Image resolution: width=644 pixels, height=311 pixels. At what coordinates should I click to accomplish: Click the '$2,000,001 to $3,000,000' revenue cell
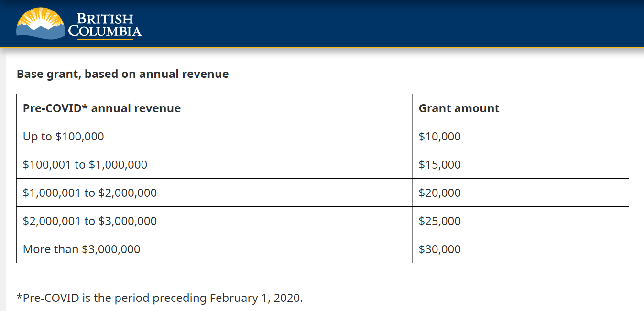[x=90, y=221]
